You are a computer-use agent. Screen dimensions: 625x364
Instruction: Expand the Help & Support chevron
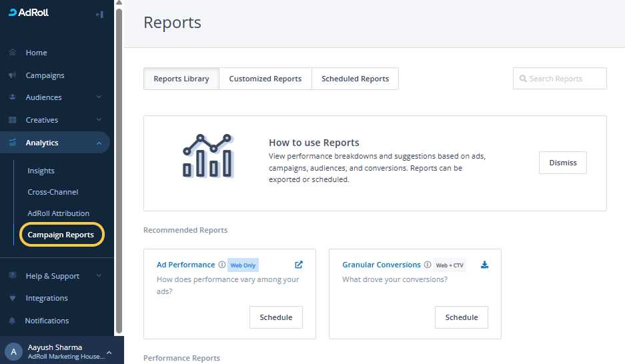click(x=99, y=276)
